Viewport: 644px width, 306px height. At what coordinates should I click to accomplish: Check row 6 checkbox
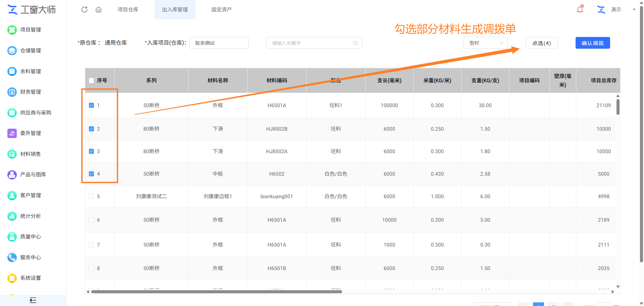tap(91, 220)
